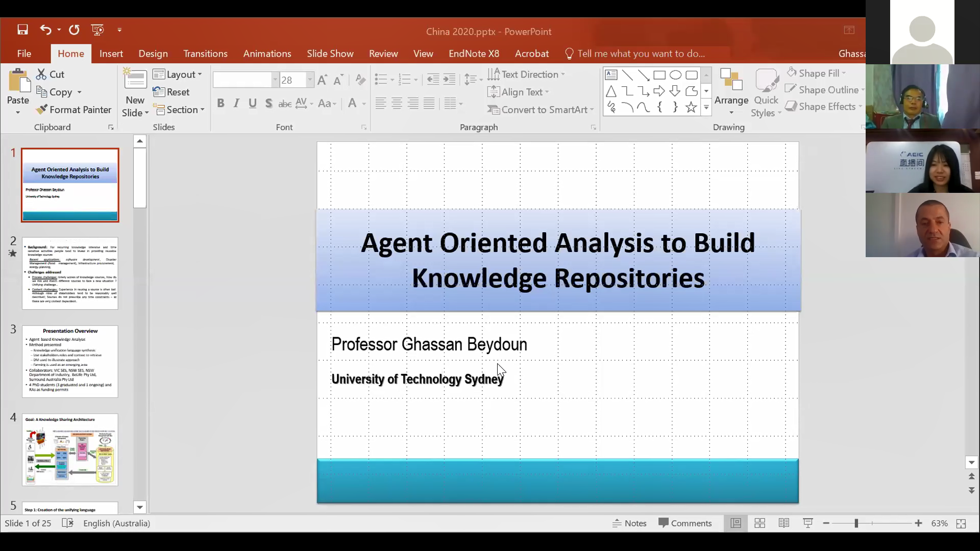Open Text Direction dropdown
This screenshot has height=551, width=980.
[526, 74]
